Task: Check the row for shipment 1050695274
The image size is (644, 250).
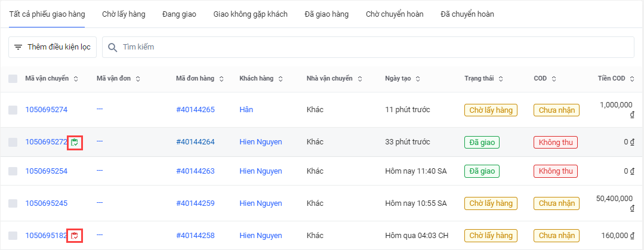Action: tap(13, 110)
